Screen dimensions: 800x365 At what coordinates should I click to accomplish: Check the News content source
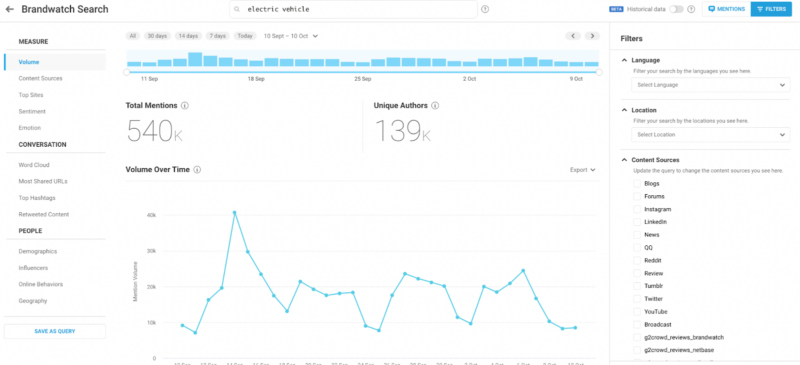(637, 234)
